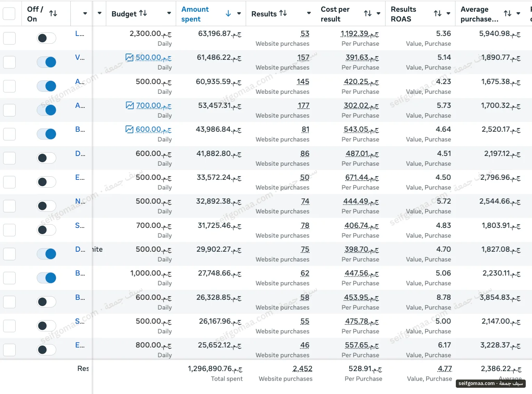Open the dropdown arrow immediately left of the Budget header
This screenshot has height=394, width=532.
coord(100,13)
